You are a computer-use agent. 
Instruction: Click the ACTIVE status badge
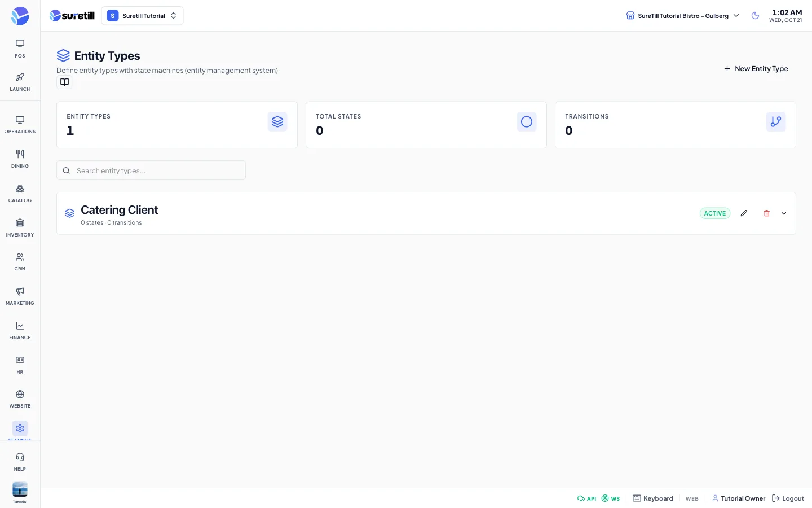(715, 213)
